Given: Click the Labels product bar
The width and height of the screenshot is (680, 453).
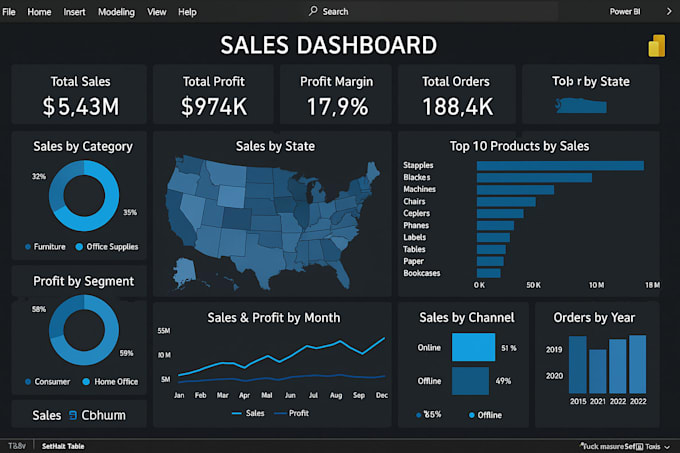Looking at the screenshot, I should point(493,238).
